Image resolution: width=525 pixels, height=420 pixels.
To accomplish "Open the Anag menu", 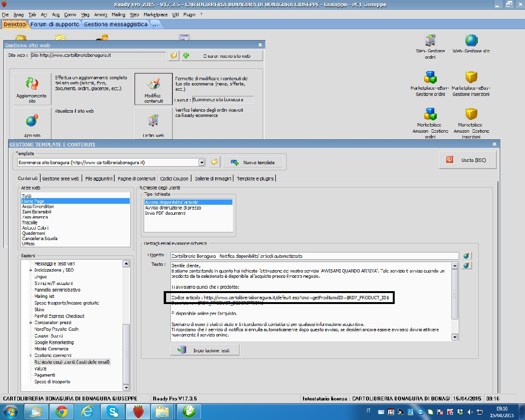I will (19, 15).
